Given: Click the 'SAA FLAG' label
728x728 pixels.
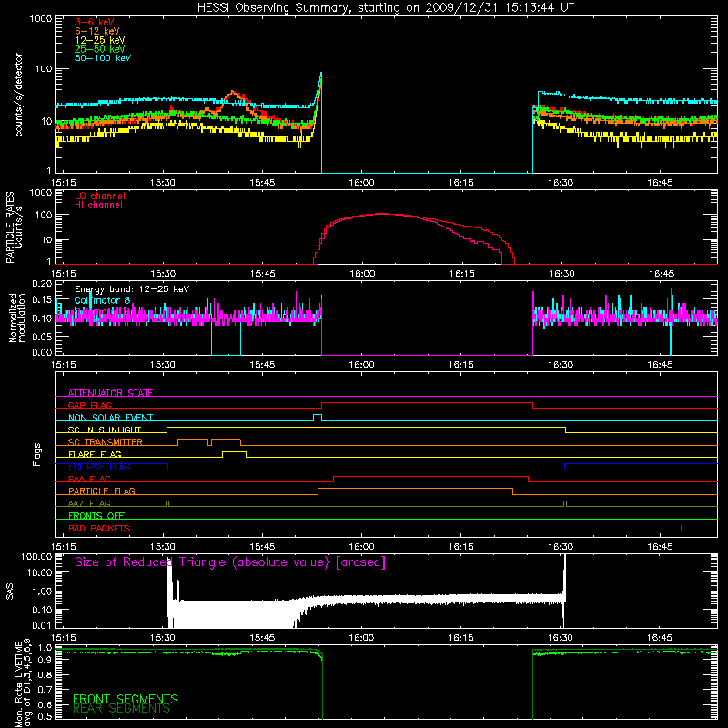Looking at the screenshot, I should [x=89, y=479].
